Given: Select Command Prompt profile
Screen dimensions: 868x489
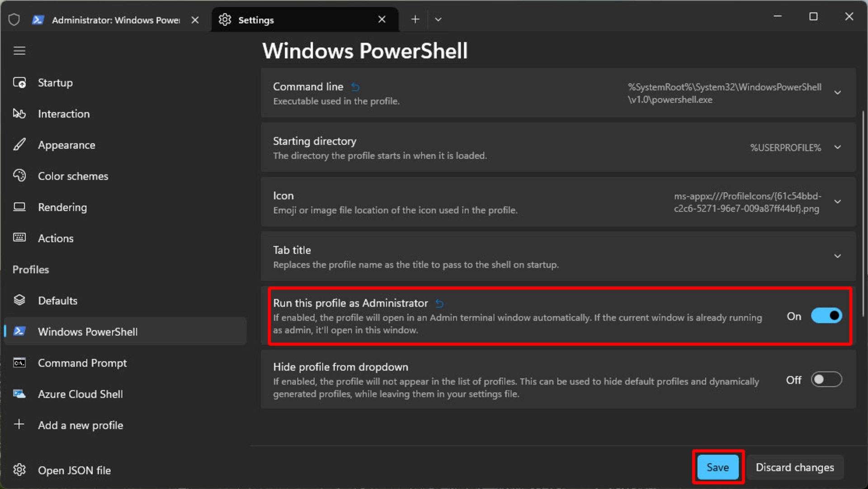Looking at the screenshot, I should point(125,363).
